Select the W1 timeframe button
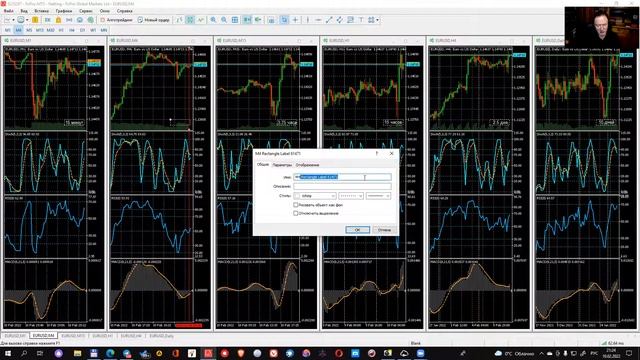 pos(93,30)
